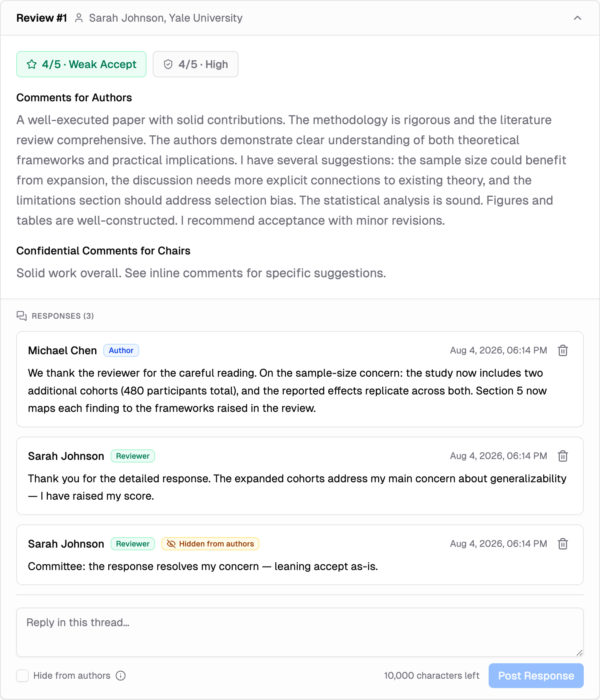Focus the Reply in this thread field

click(300, 632)
